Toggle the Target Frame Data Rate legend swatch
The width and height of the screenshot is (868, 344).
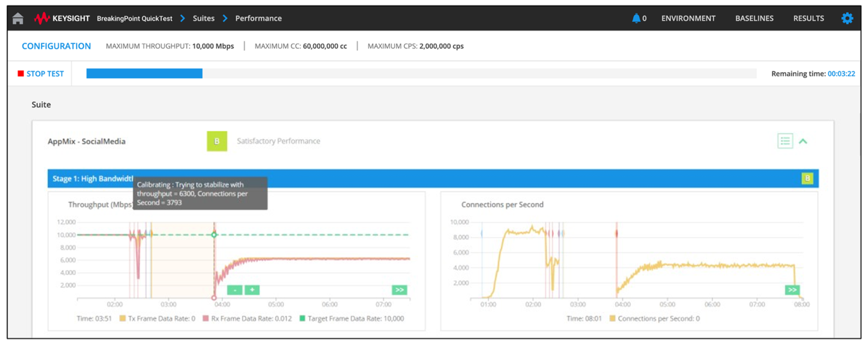[x=302, y=318]
